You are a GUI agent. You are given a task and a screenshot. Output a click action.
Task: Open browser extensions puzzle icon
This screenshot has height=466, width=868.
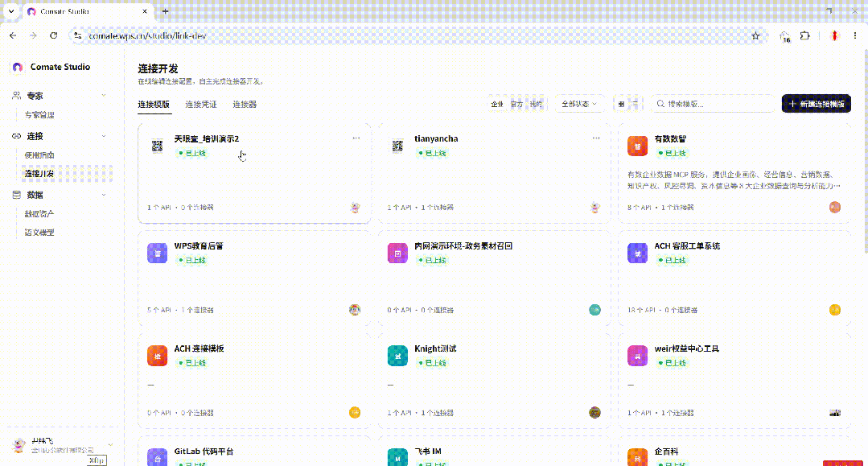click(805, 36)
